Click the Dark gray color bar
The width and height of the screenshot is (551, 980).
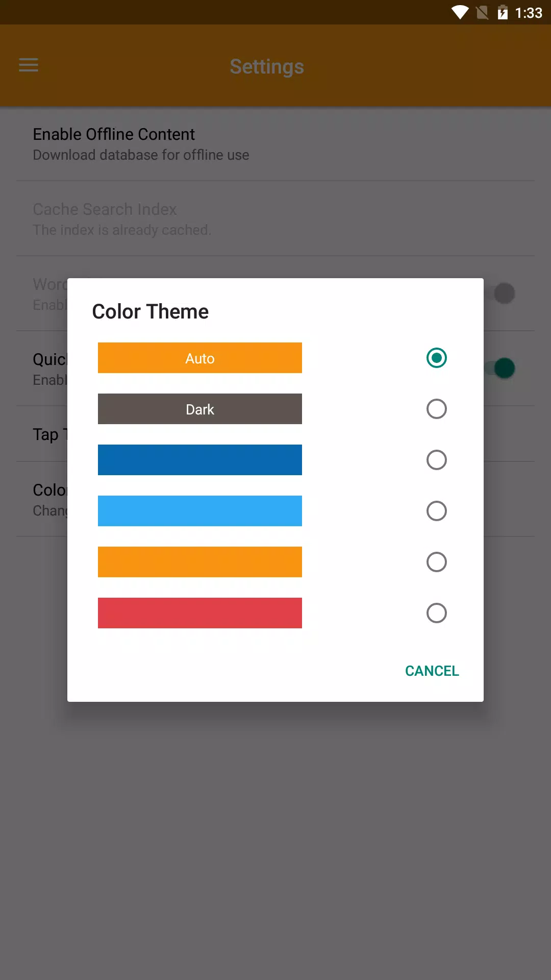(x=200, y=409)
